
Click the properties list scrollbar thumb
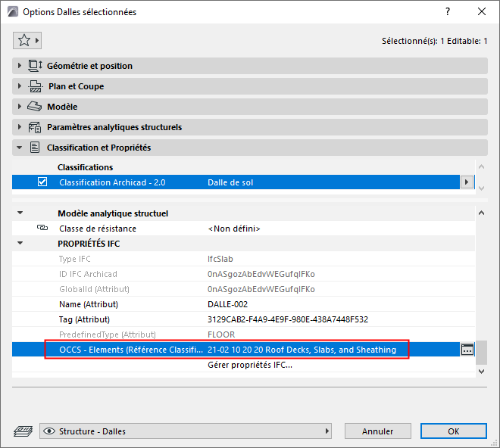coord(482,352)
